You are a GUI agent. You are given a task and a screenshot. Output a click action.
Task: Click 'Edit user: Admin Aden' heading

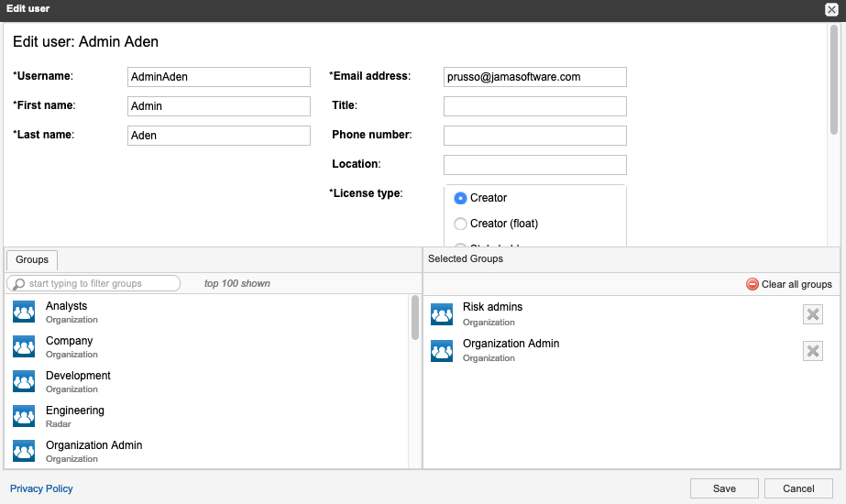pos(86,41)
